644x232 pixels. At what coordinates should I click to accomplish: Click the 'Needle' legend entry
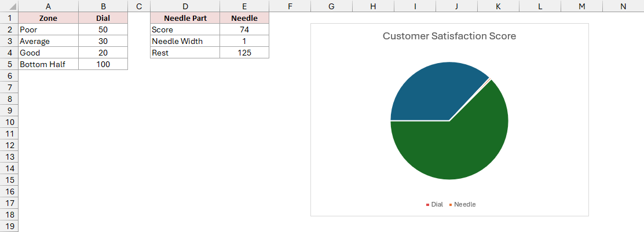(x=462, y=204)
